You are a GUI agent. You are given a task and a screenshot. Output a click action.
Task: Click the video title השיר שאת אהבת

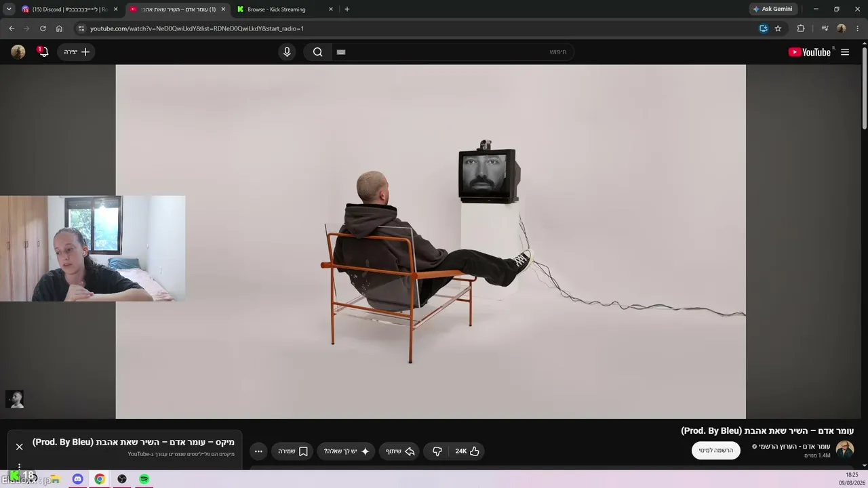point(767,431)
